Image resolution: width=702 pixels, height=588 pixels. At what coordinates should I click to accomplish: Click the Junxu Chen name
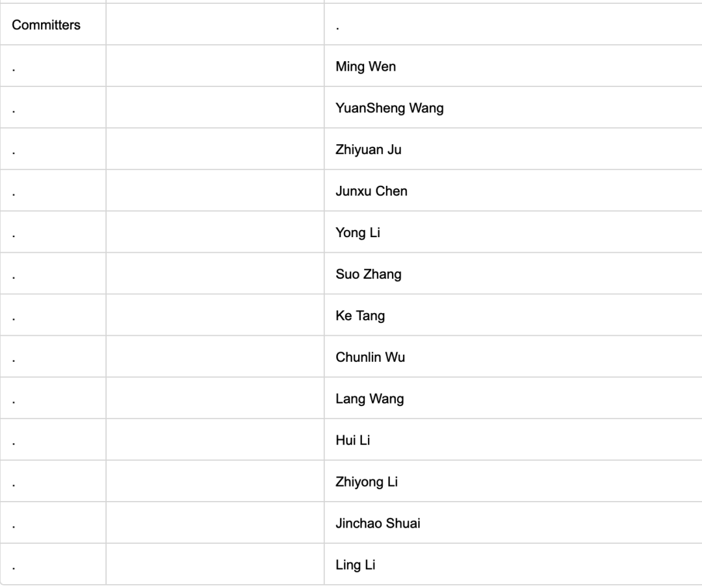pyautogui.click(x=371, y=191)
